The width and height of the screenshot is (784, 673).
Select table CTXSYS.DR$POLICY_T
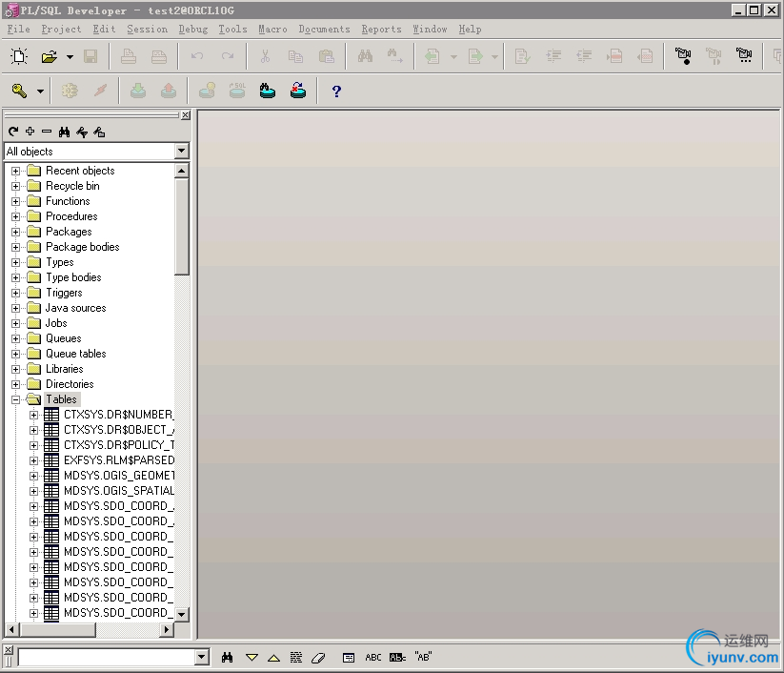point(119,445)
